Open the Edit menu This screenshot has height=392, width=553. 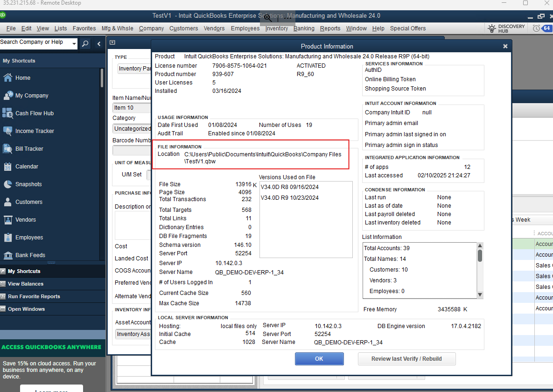(26, 28)
